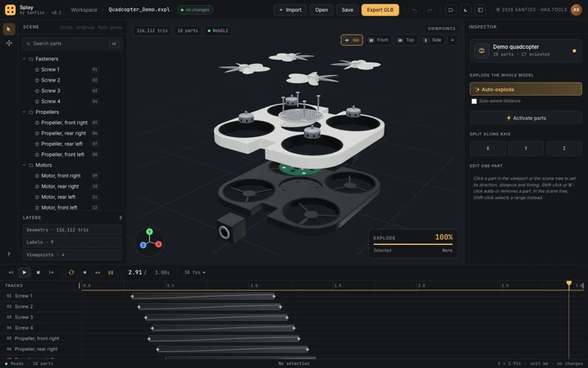Image resolution: width=588 pixels, height=368 pixels.
Task: Click Ungroup in Scene header
Action: coord(85,27)
